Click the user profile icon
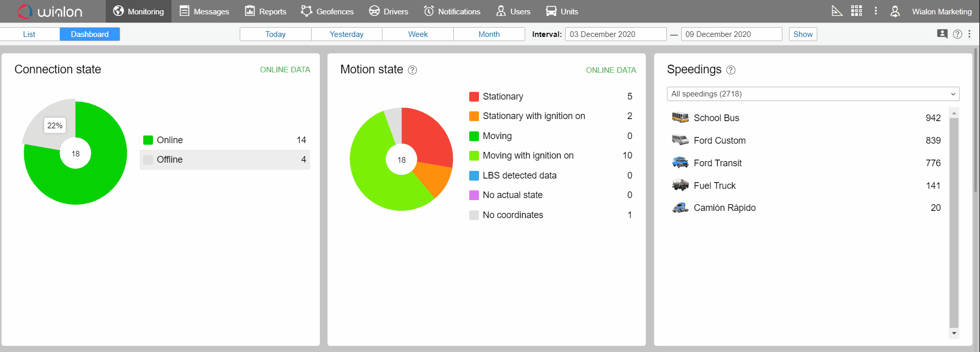980x352 pixels. coord(895,11)
